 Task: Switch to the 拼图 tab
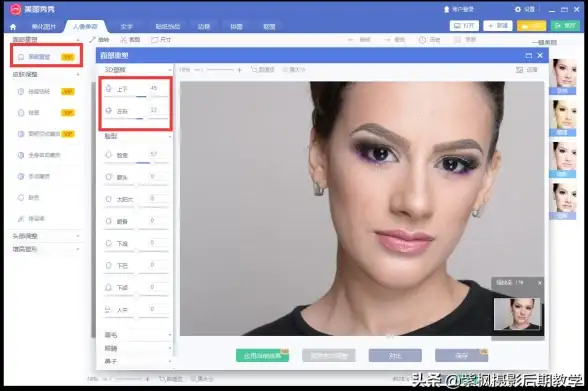[236, 27]
